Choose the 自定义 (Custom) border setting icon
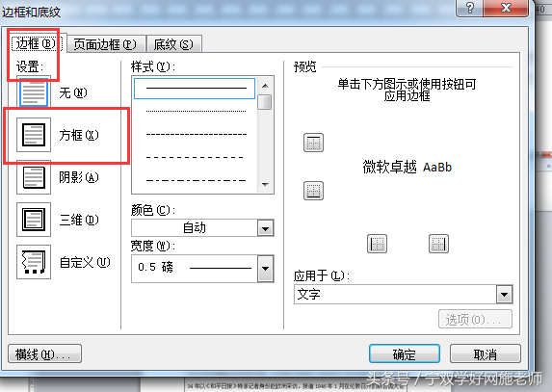Image resolution: width=552 pixels, height=392 pixels. pyautogui.click(x=34, y=262)
